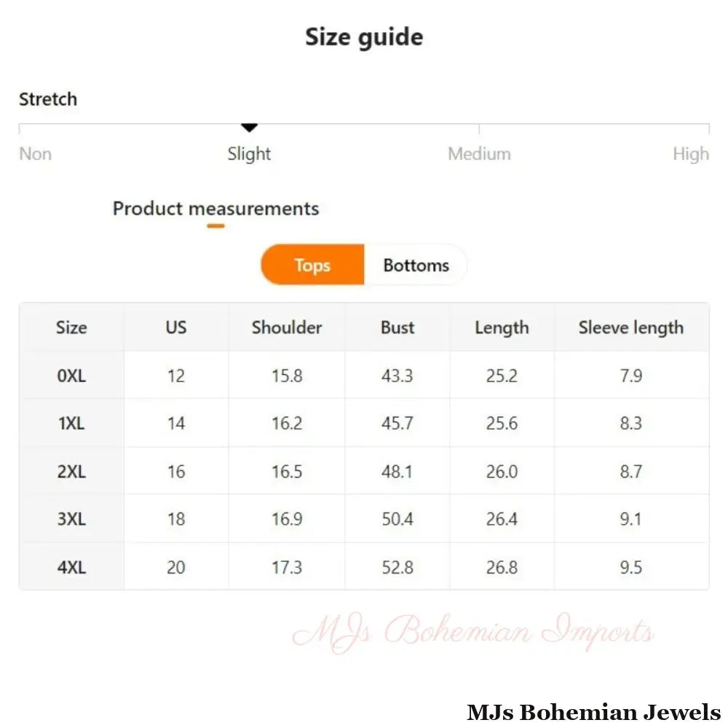Click the MJs Bohemian Imports watermark
The image size is (728, 728).
pyautogui.click(x=473, y=631)
